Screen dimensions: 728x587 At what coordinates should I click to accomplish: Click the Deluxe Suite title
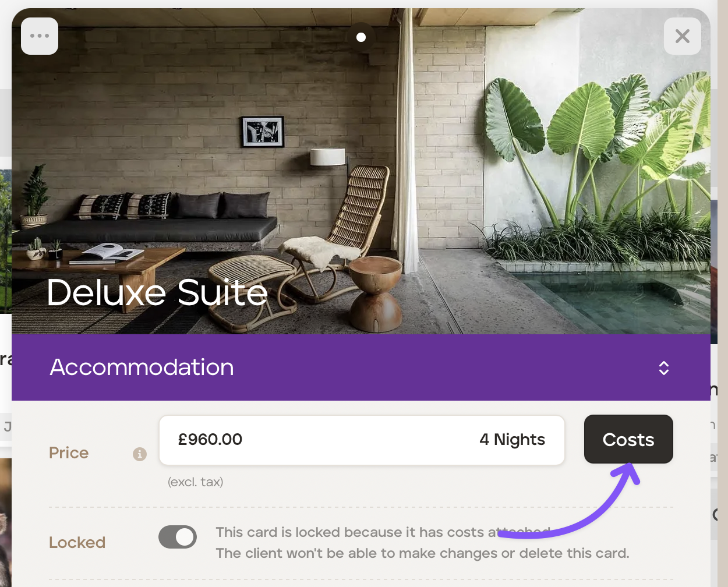pyautogui.click(x=157, y=292)
